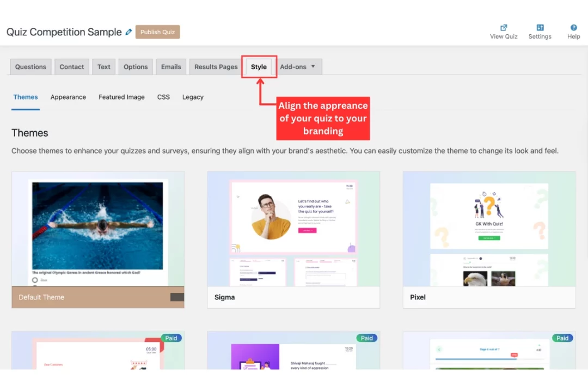Screen dimensions: 588x392
Task: Open the Emails tab
Action: click(x=171, y=67)
